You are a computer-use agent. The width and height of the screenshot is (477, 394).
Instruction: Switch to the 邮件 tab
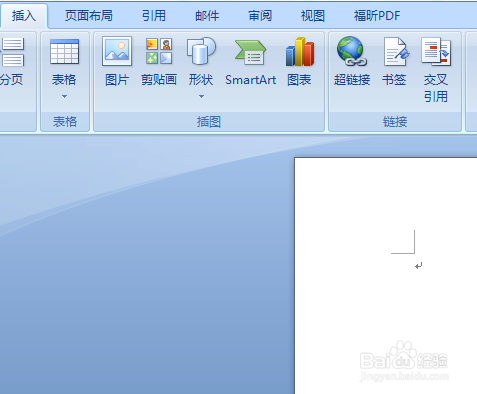click(207, 16)
